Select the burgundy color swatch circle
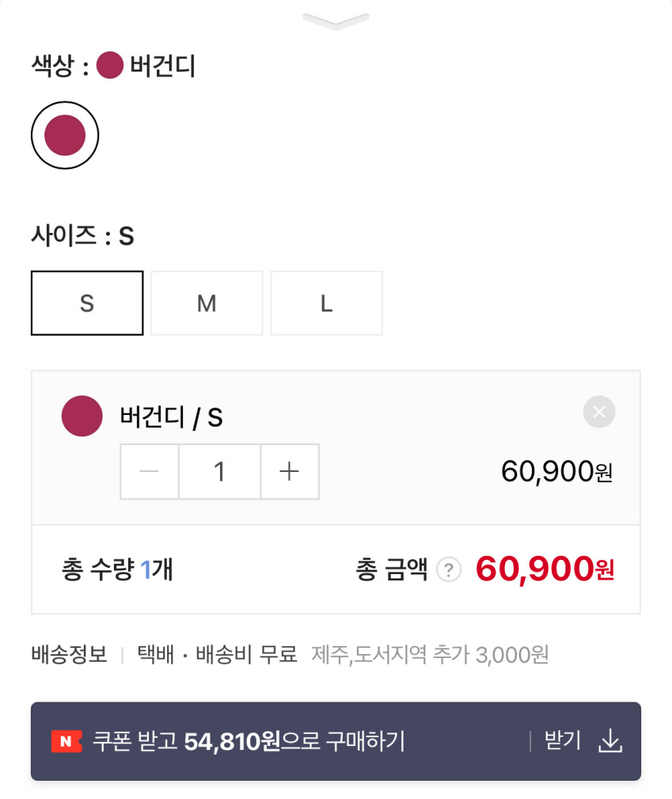Viewport: 672px width, 799px height. coord(65,135)
